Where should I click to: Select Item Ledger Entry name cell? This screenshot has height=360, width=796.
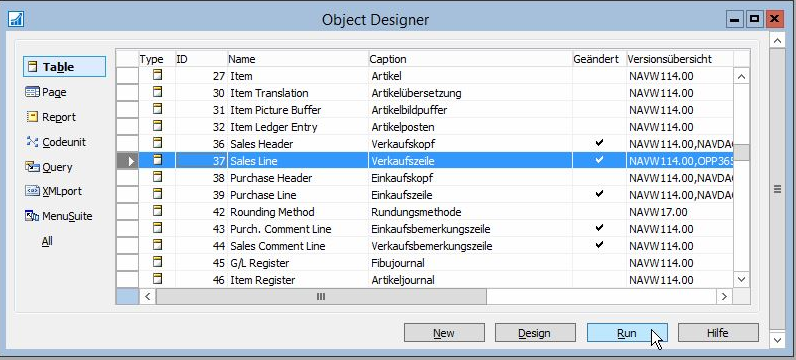coord(298,127)
